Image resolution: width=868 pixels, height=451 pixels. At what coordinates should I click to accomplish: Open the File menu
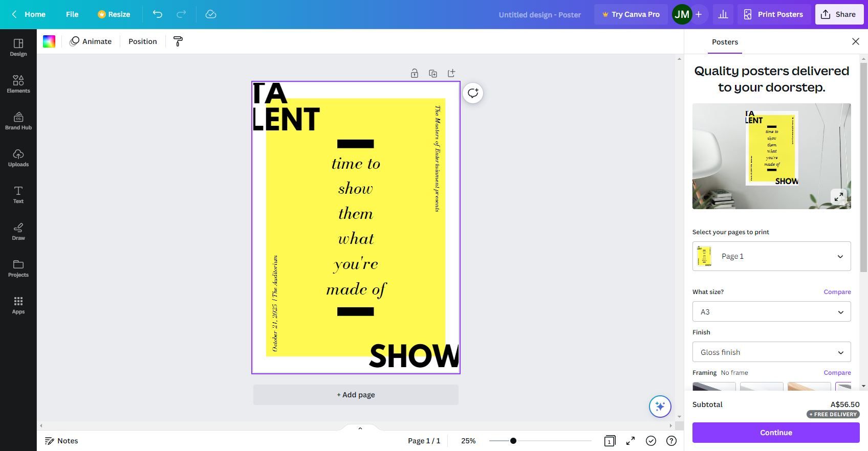[72, 14]
